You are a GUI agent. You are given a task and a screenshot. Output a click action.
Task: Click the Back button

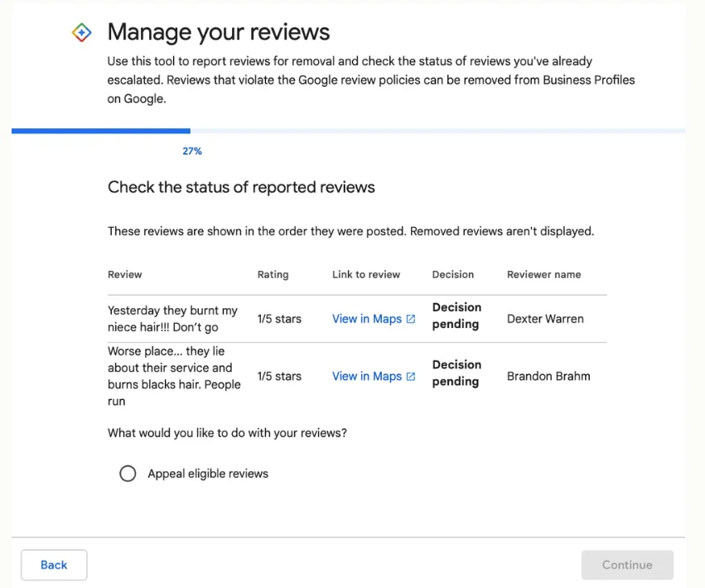(x=53, y=565)
